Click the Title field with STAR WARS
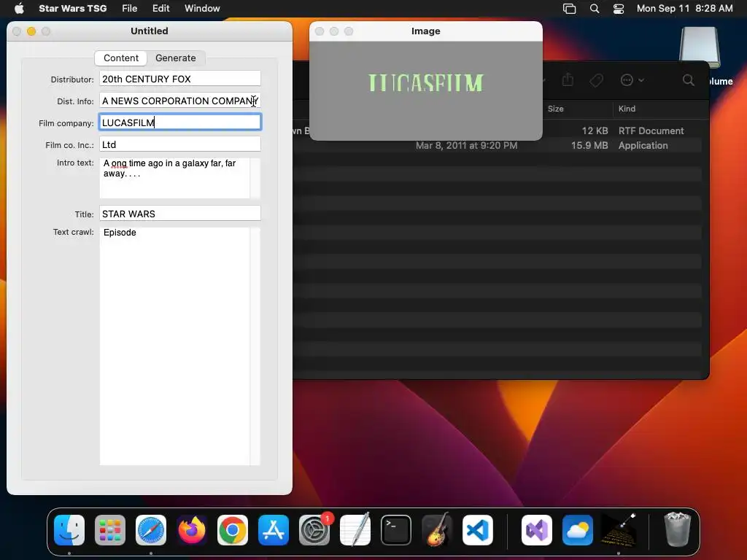Image resolution: width=747 pixels, height=560 pixels. 180,214
